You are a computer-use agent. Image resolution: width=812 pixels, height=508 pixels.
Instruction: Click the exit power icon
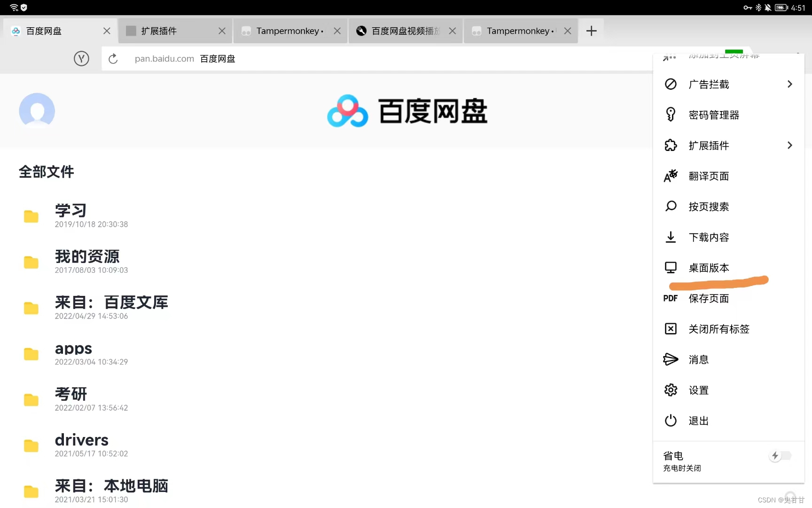pos(671,421)
